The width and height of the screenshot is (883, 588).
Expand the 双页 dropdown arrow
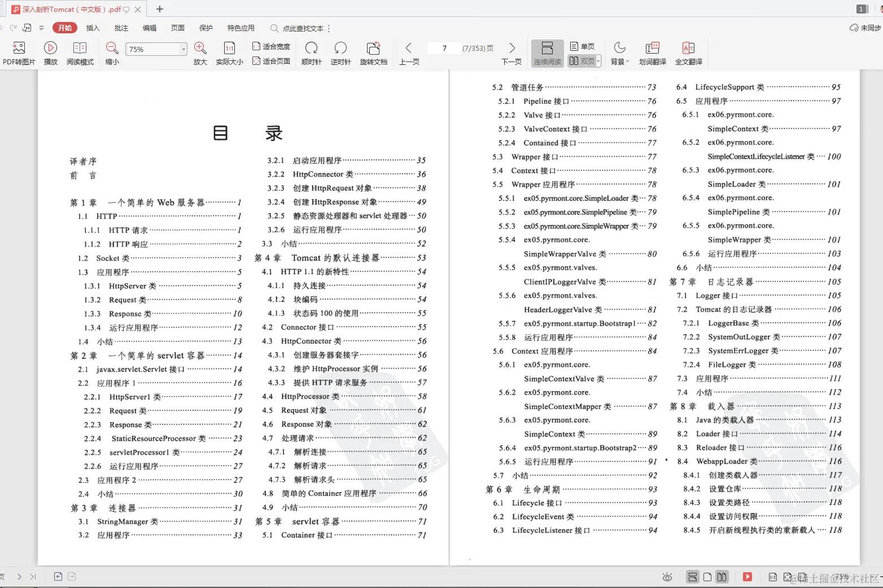tap(598, 61)
